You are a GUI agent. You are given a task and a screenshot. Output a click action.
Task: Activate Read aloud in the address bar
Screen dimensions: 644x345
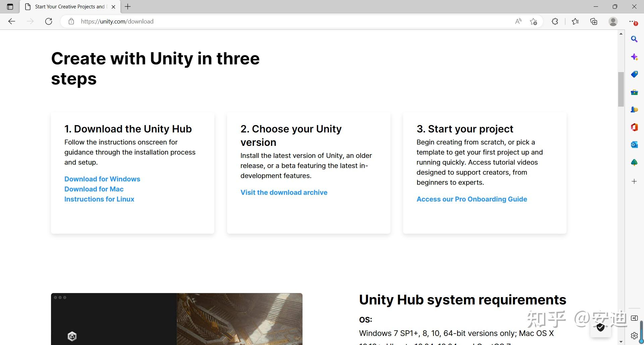click(518, 21)
